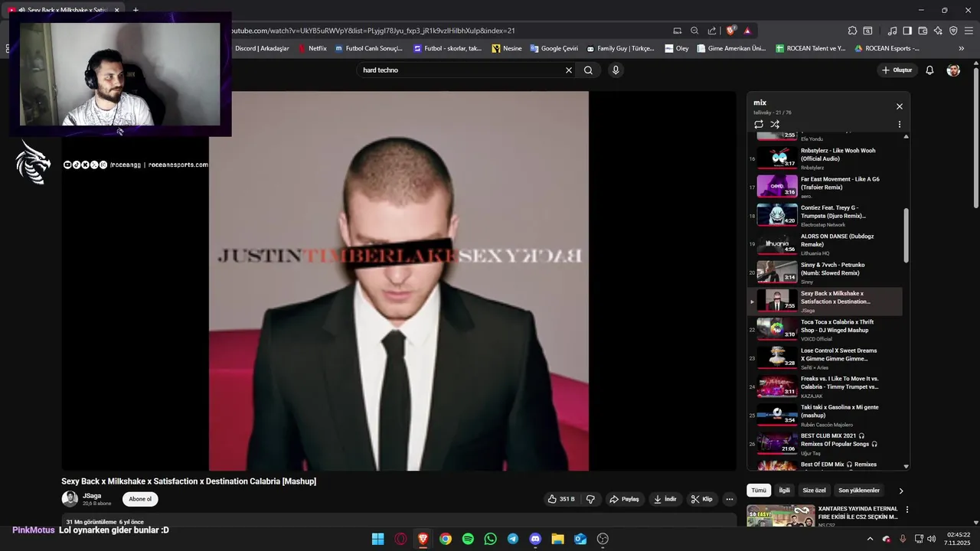Show hidden system tray icons chevron
Viewport: 980px width, 551px height.
(x=870, y=539)
